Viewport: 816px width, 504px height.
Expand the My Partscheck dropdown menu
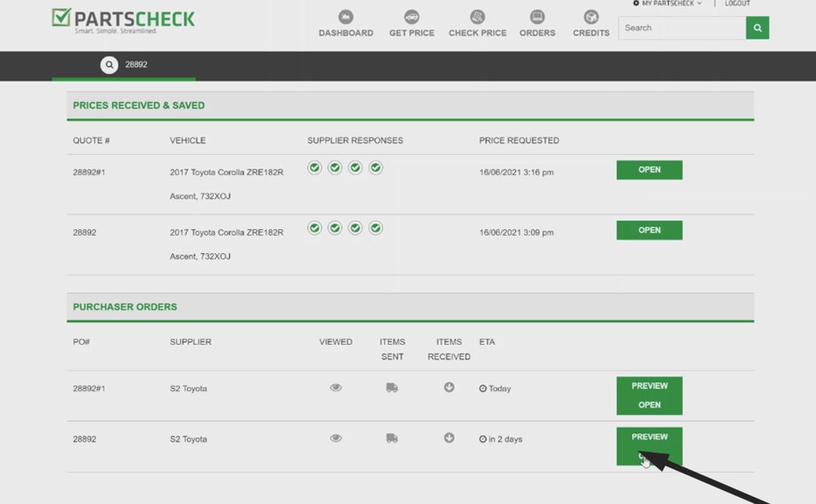[667, 4]
